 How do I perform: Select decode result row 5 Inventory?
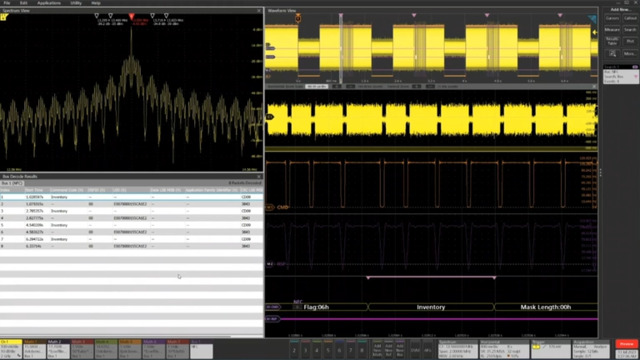pyautogui.click(x=131, y=225)
